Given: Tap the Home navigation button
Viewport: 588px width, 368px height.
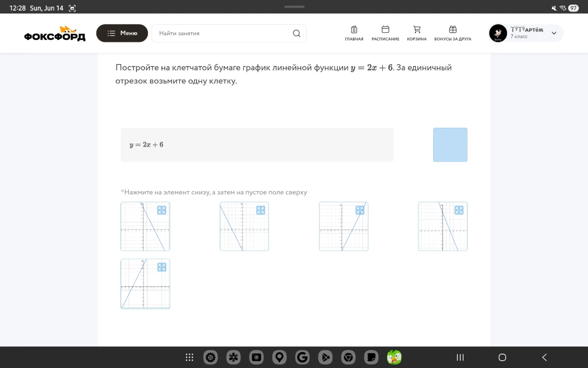Looking at the screenshot, I should coord(502,357).
